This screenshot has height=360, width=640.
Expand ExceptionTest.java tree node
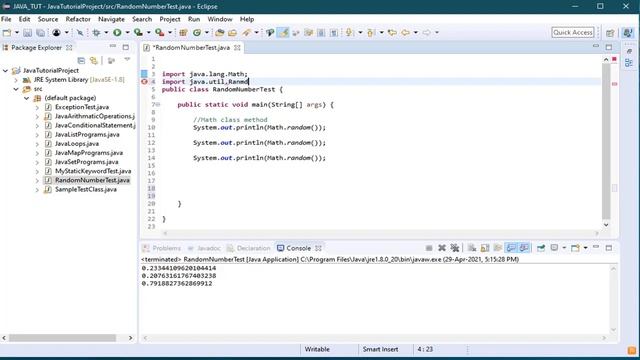coord(37,107)
